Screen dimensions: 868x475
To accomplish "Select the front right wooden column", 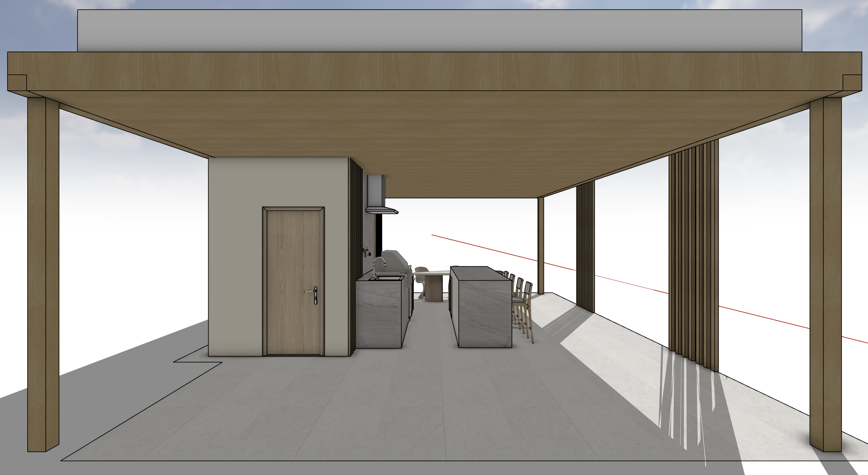I will (826, 274).
